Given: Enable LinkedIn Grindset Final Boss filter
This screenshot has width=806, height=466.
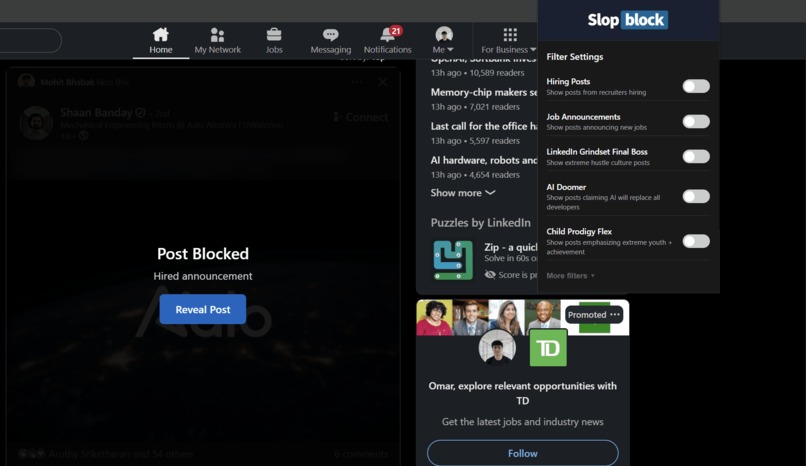Looking at the screenshot, I should (x=696, y=156).
